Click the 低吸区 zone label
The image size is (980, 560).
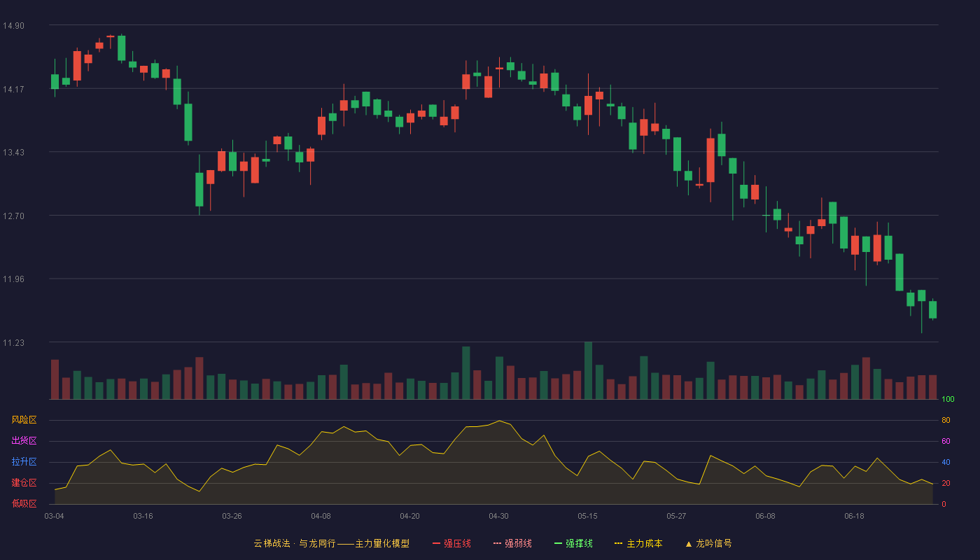click(24, 503)
